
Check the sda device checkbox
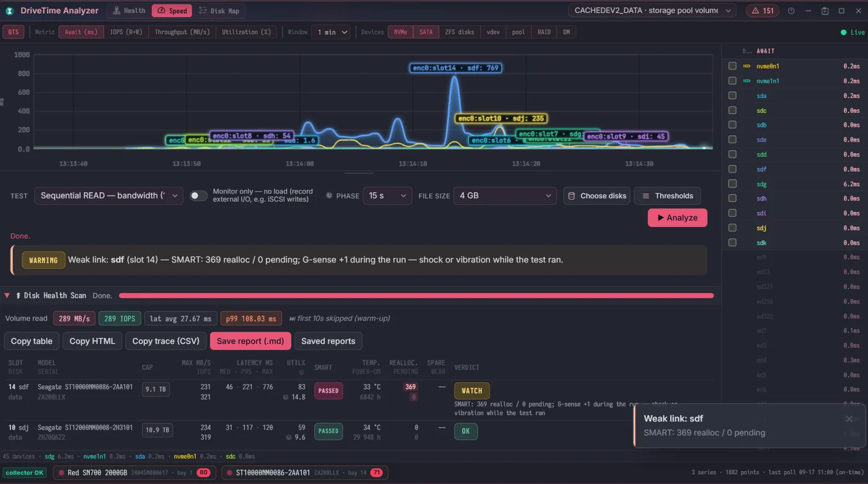pyautogui.click(x=732, y=96)
